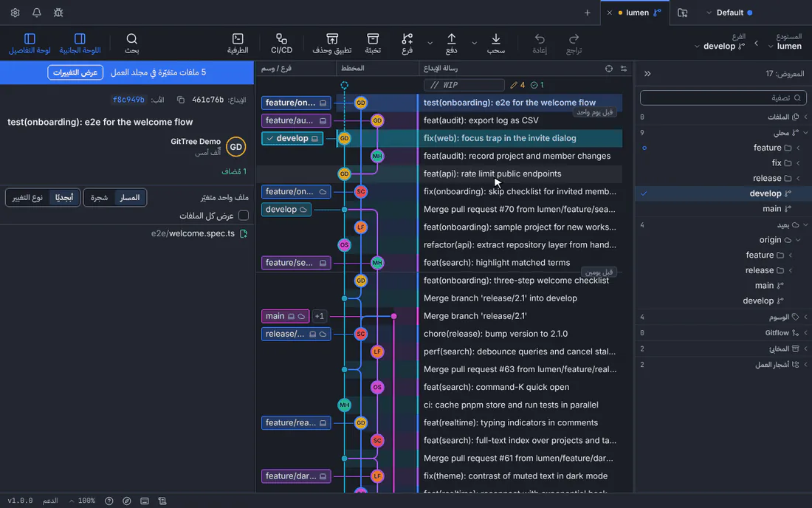Click the help question mark in status bar
812x508 pixels.
[x=109, y=501]
